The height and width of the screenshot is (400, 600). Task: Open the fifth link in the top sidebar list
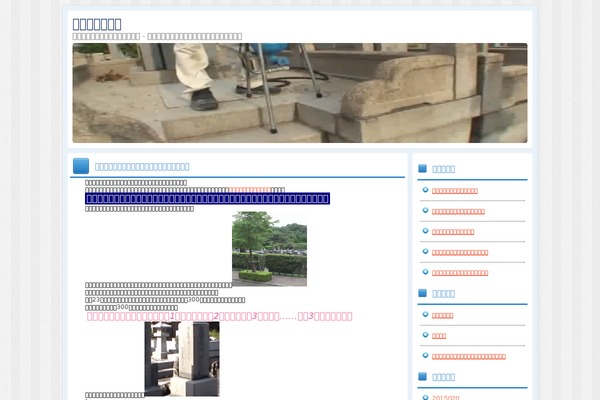[x=460, y=273]
